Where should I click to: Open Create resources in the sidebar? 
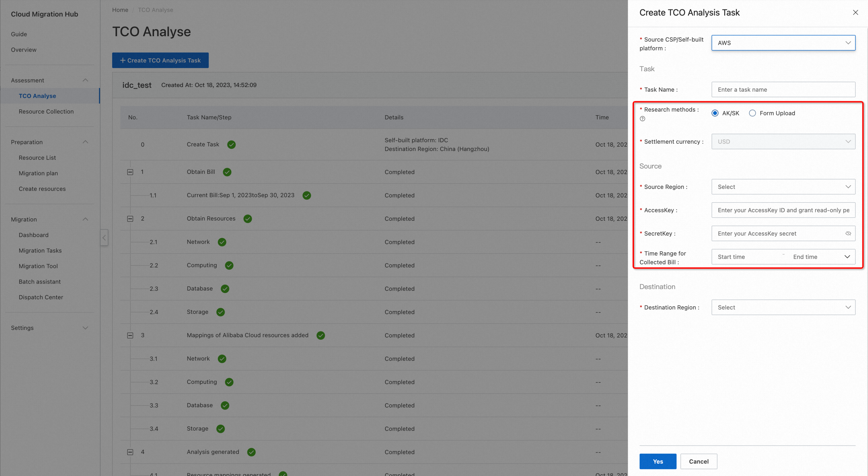point(42,189)
